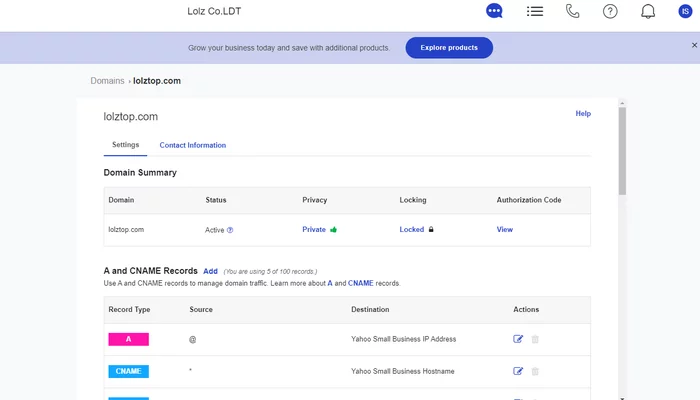
Task: Edit the Yahoo Small Business Hostname record
Action: 518,371
